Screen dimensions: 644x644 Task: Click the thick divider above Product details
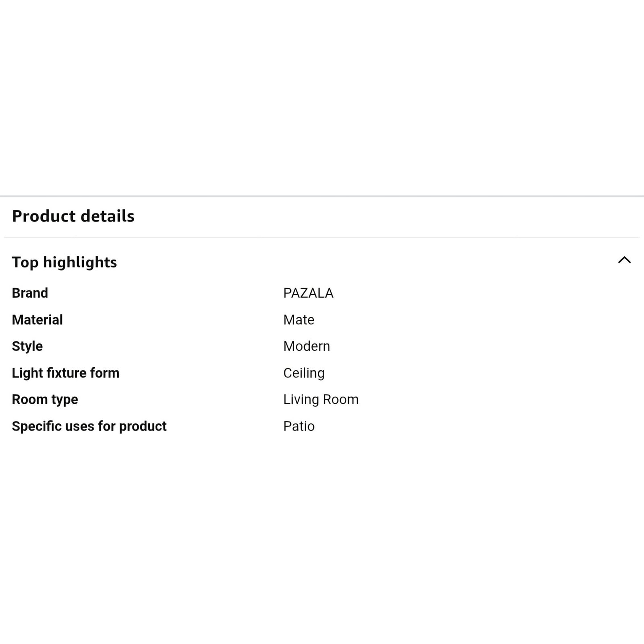click(x=322, y=196)
